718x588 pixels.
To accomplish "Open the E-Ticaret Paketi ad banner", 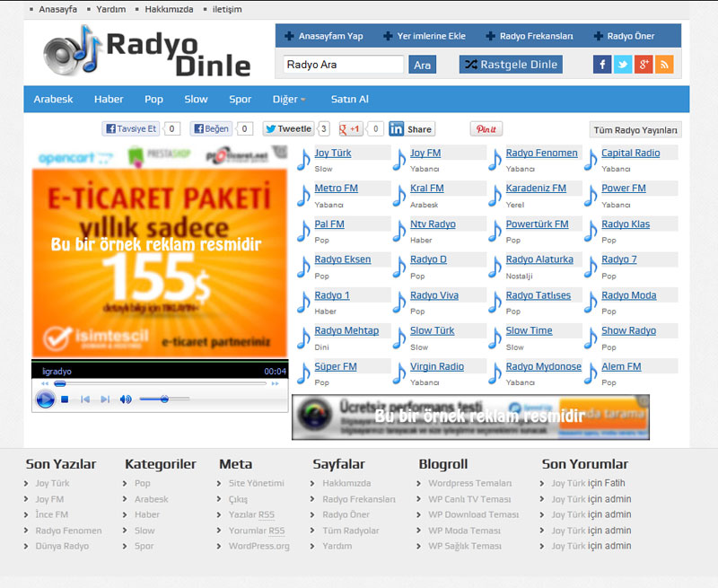I will (160, 263).
